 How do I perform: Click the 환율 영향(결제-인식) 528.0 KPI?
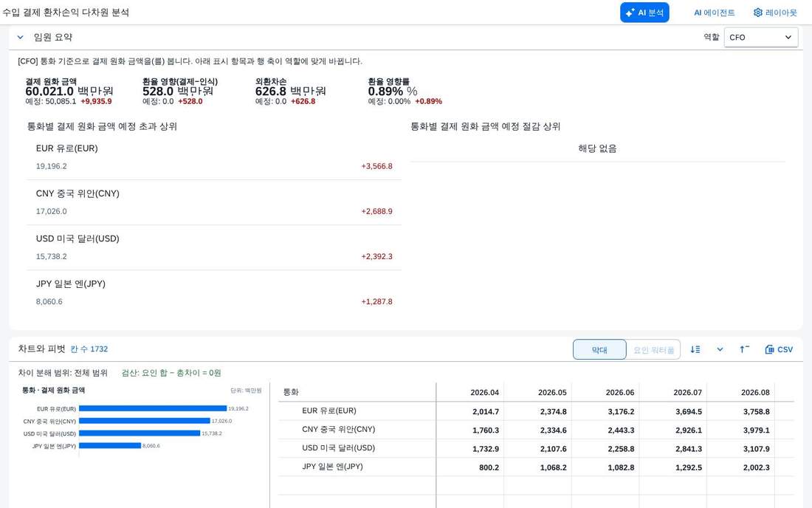coord(180,91)
